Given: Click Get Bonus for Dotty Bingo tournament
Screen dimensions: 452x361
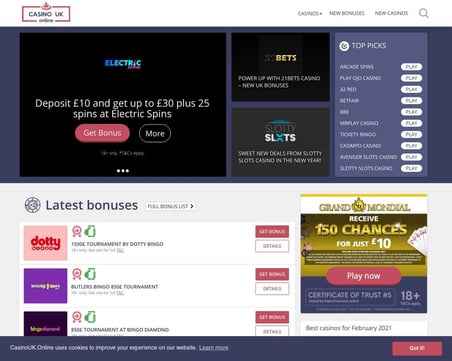Looking at the screenshot, I should pos(272,232).
